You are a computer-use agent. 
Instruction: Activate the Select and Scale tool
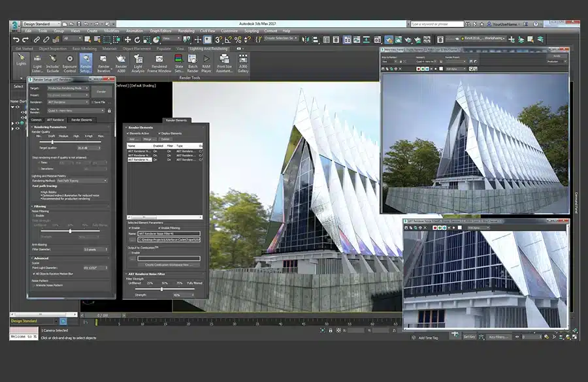coord(146,39)
